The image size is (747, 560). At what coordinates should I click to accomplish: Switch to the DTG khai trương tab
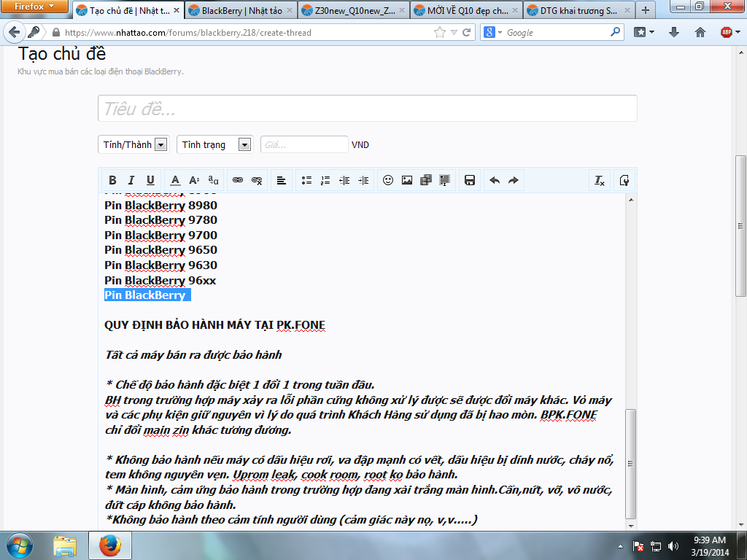point(578,10)
